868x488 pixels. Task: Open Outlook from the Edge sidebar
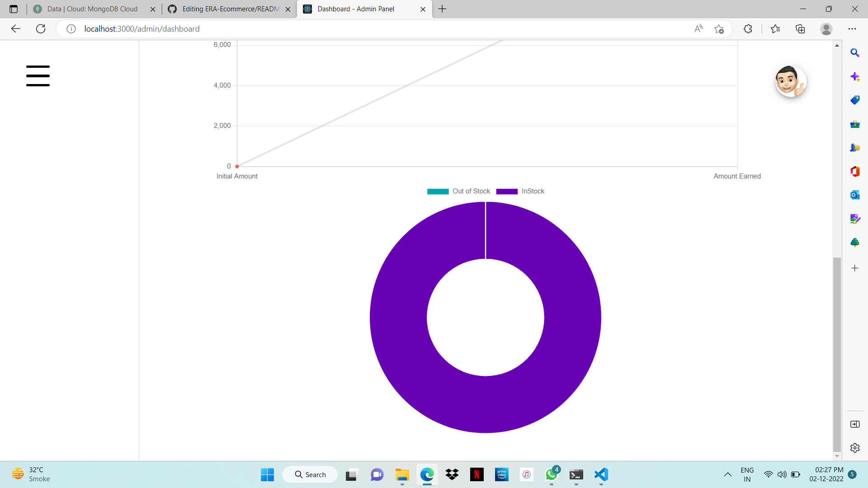[855, 195]
